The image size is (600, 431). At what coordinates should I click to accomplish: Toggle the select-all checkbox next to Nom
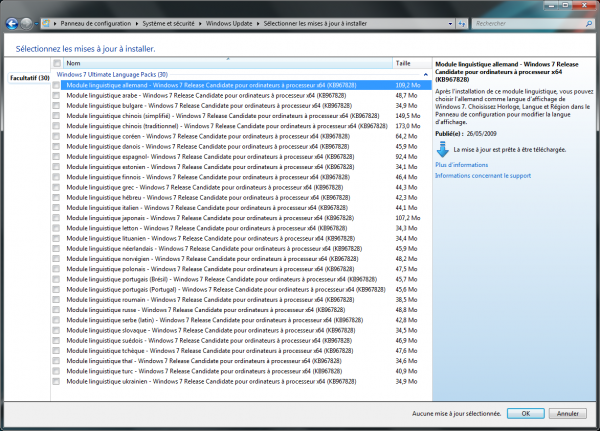point(57,63)
